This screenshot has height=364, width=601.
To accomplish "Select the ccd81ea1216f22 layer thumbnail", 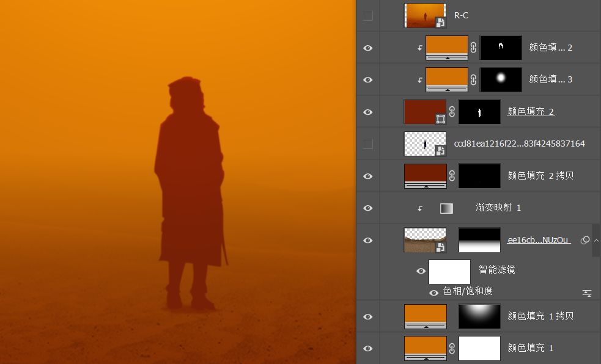I will (x=425, y=144).
